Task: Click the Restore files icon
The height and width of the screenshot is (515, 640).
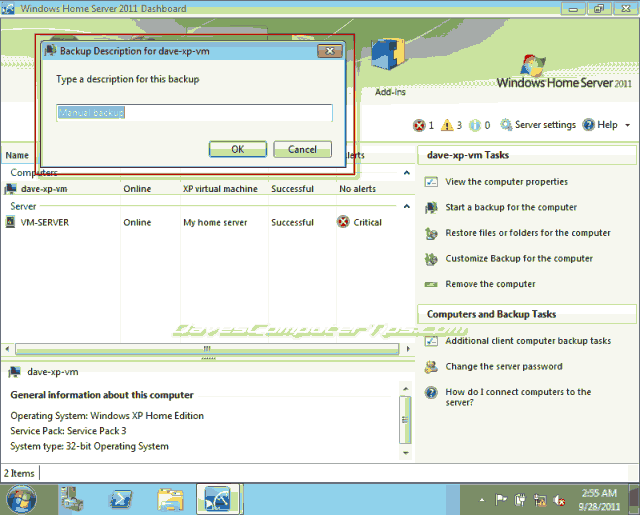Action: 431,233
